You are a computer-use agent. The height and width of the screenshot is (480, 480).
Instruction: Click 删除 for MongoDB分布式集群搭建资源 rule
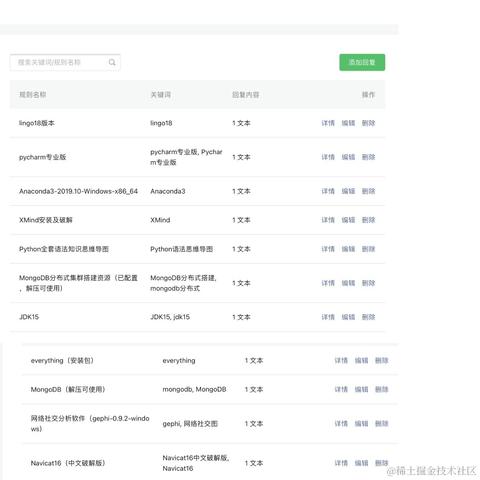(x=369, y=283)
